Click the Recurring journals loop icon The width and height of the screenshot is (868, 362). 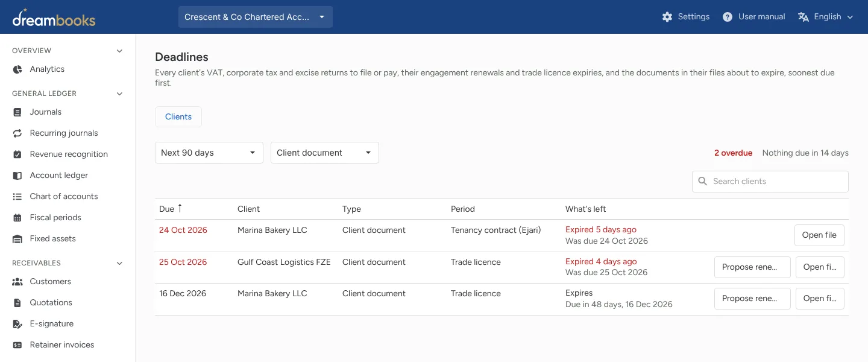17,133
